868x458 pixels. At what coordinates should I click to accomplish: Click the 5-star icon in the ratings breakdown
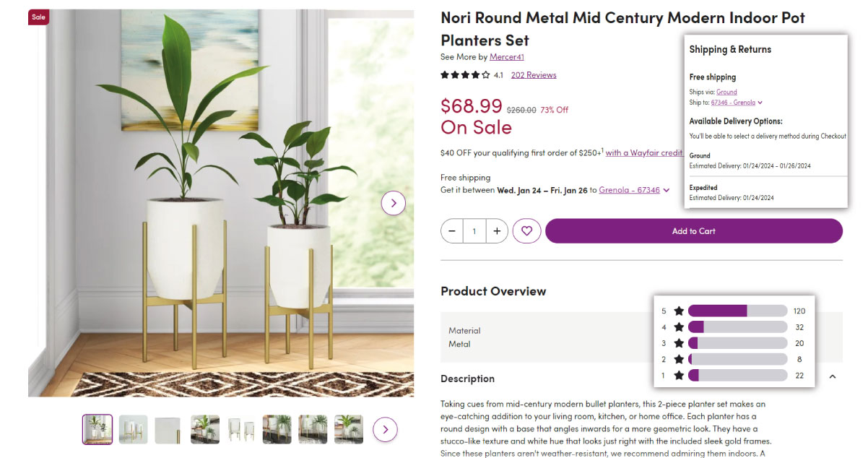(678, 310)
